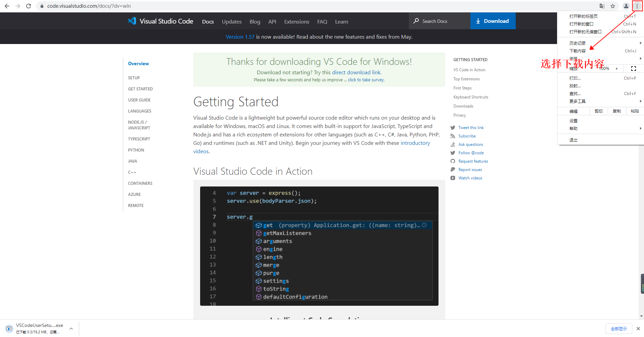Image resolution: width=644 pixels, height=337 pixels.
Task: Open the Extensions nav tab
Action: coord(296,22)
